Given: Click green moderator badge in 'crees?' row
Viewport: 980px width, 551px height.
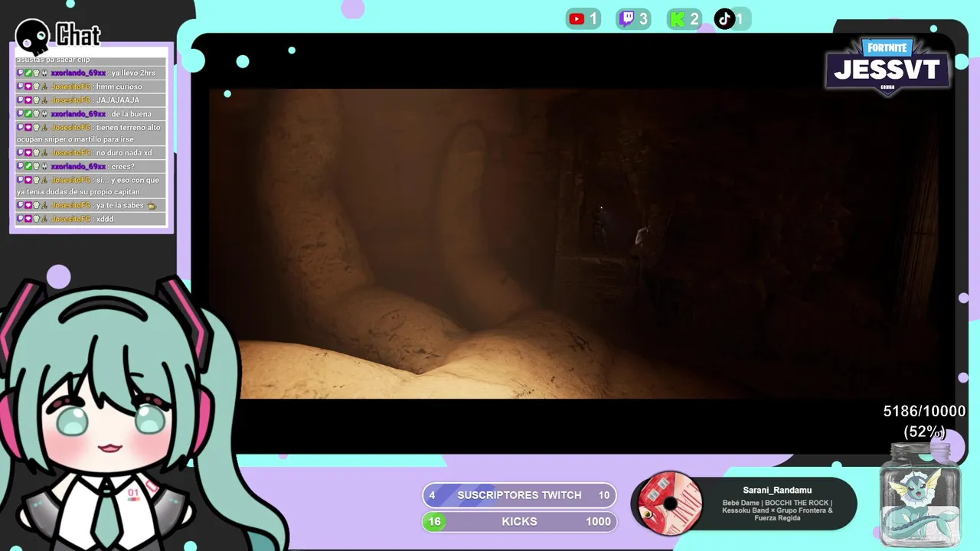Looking at the screenshot, I should [x=28, y=167].
